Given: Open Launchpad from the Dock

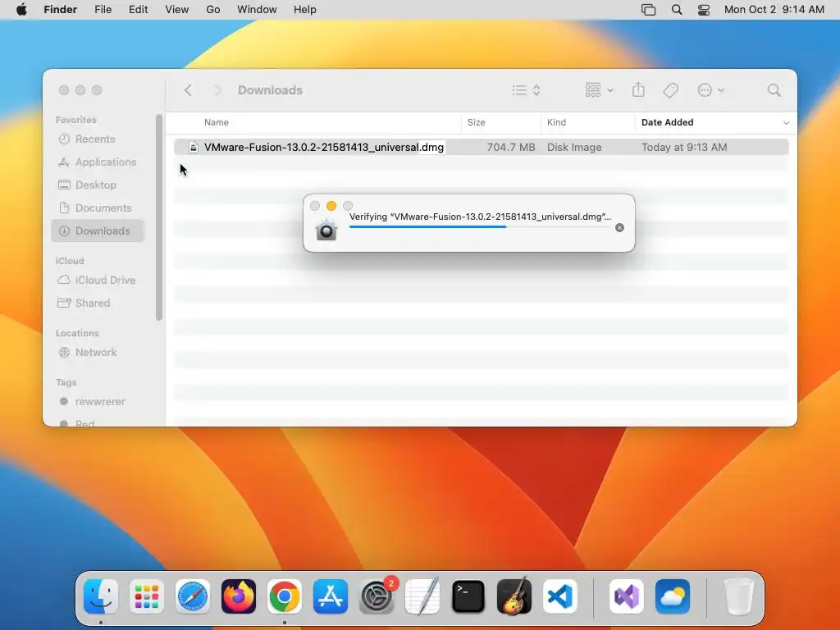Looking at the screenshot, I should pos(147,597).
